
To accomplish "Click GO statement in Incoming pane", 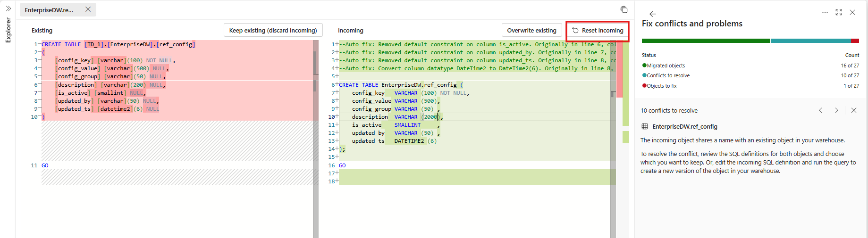I will click(x=342, y=165).
